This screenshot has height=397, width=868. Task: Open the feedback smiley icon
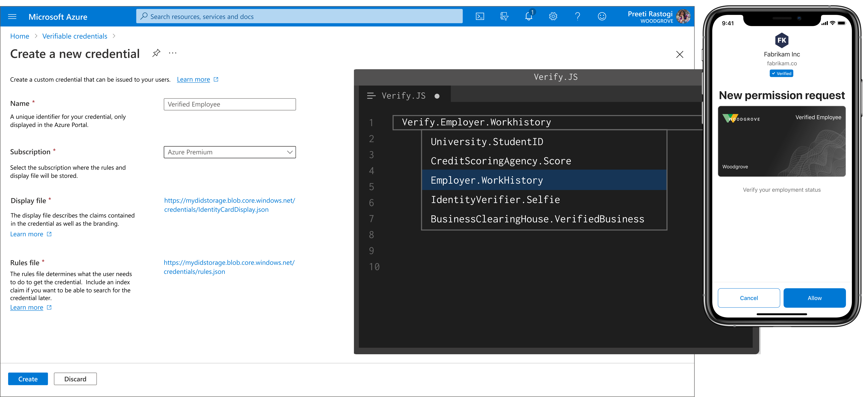(602, 16)
